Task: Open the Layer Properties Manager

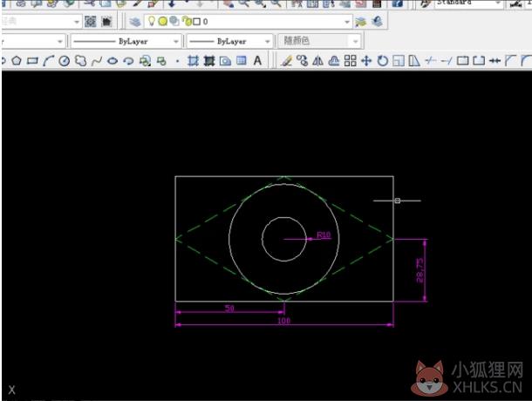Action: (x=135, y=22)
